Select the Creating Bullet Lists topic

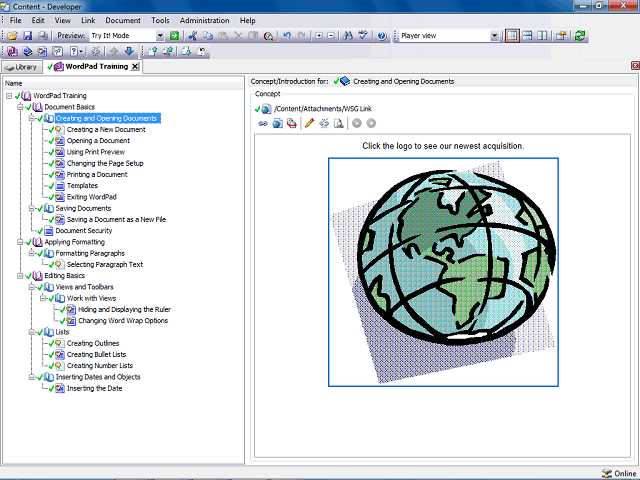point(96,355)
